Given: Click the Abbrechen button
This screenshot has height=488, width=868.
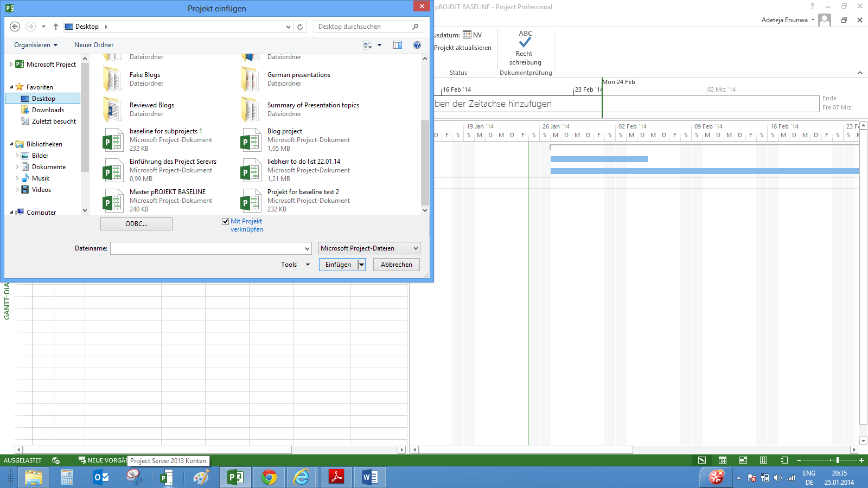Looking at the screenshot, I should [397, 265].
